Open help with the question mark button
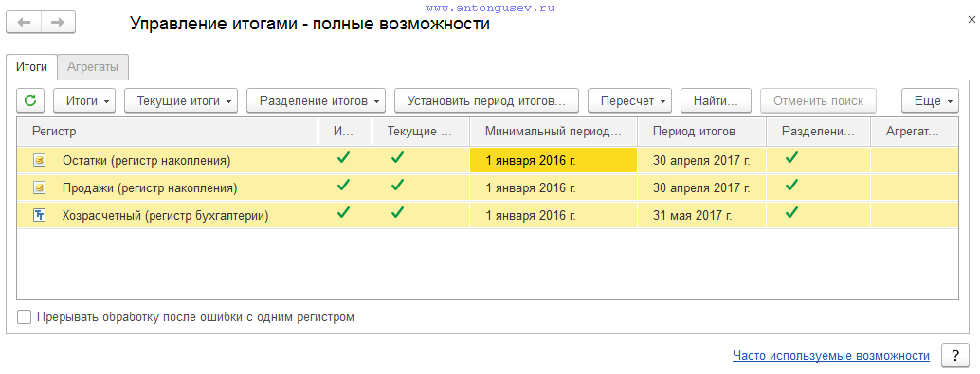 [x=954, y=355]
